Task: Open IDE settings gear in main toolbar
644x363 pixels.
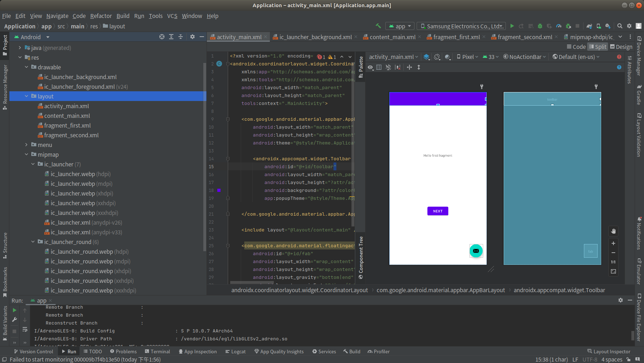Action: [x=629, y=26]
